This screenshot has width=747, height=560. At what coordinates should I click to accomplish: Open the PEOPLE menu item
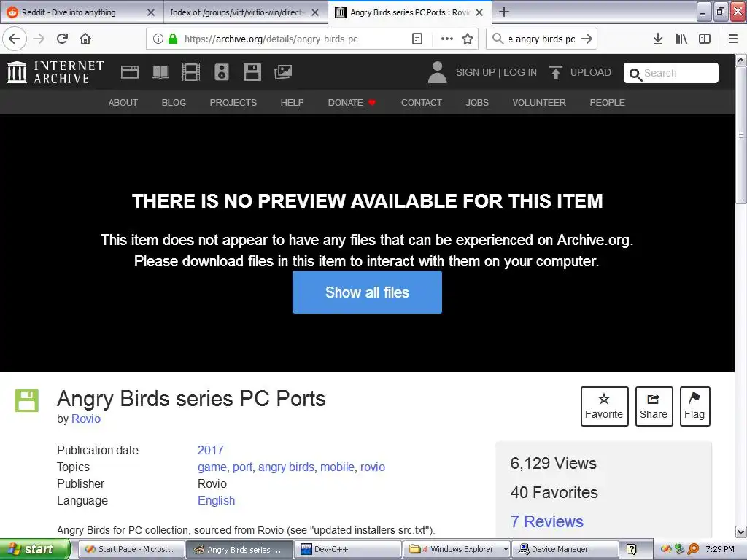608,102
